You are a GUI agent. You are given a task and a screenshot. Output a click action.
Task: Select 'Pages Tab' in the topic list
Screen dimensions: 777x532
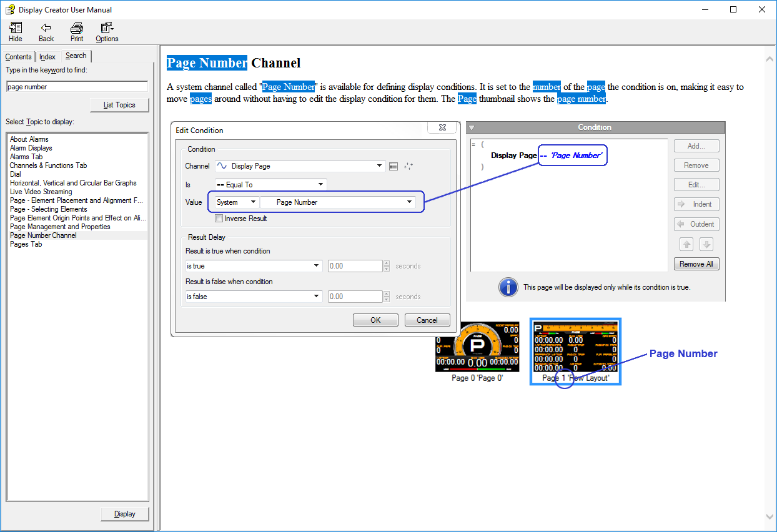pyautogui.click(x=26, y=244)
